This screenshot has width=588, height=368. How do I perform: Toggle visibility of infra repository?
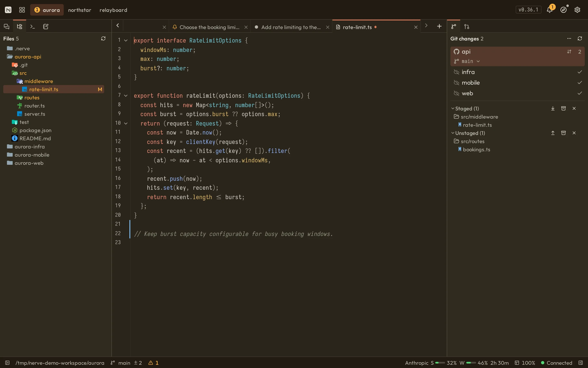click(456, 72)
